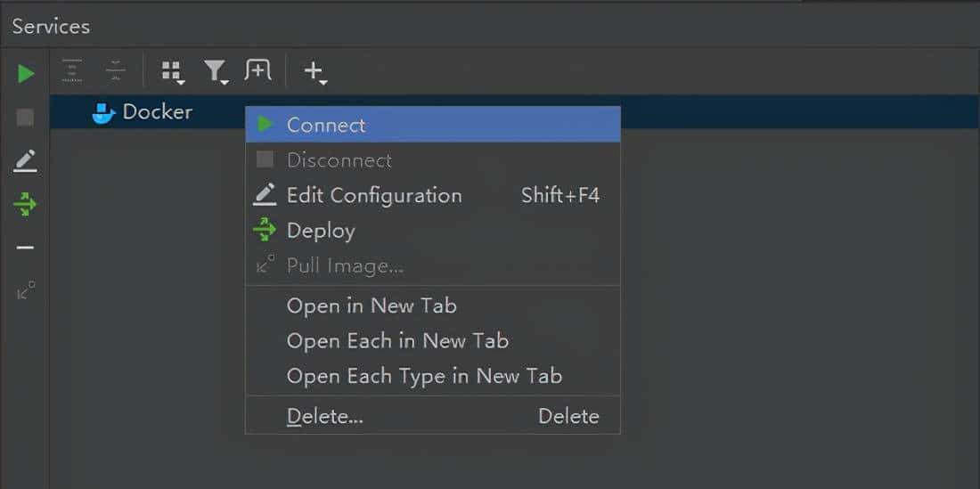
Task: Open the Group By dropdown in toolbar
Action: pos(172,71)
